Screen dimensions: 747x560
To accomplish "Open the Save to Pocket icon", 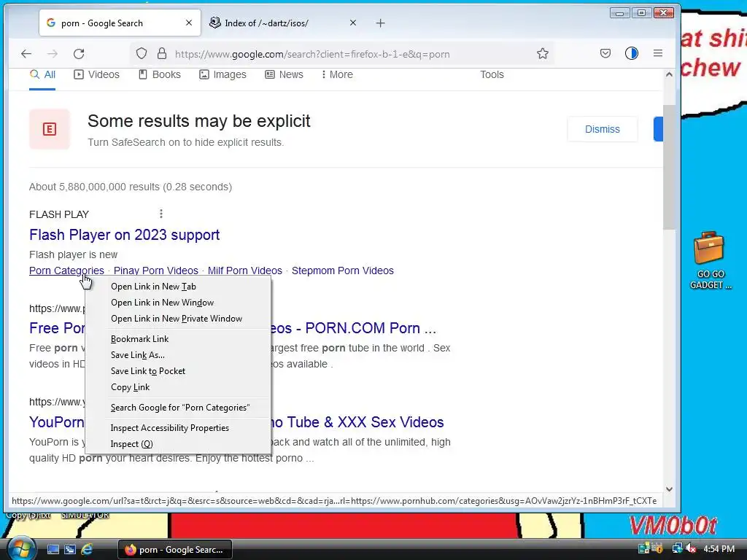I will pyautogui.click(x=605, y=53).
